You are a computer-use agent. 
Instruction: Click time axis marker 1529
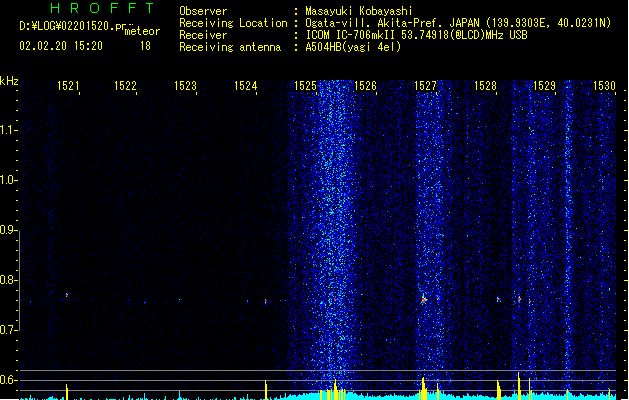click(x=544, y=86)
